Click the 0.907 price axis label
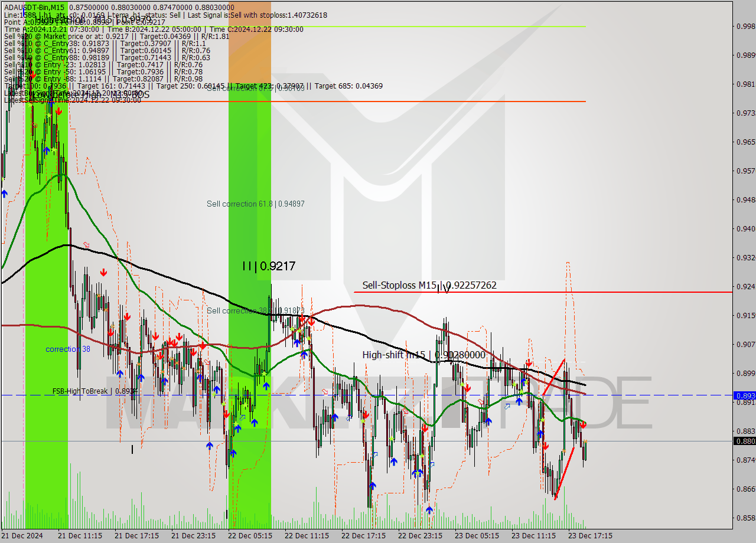 [x=745, y=344]
